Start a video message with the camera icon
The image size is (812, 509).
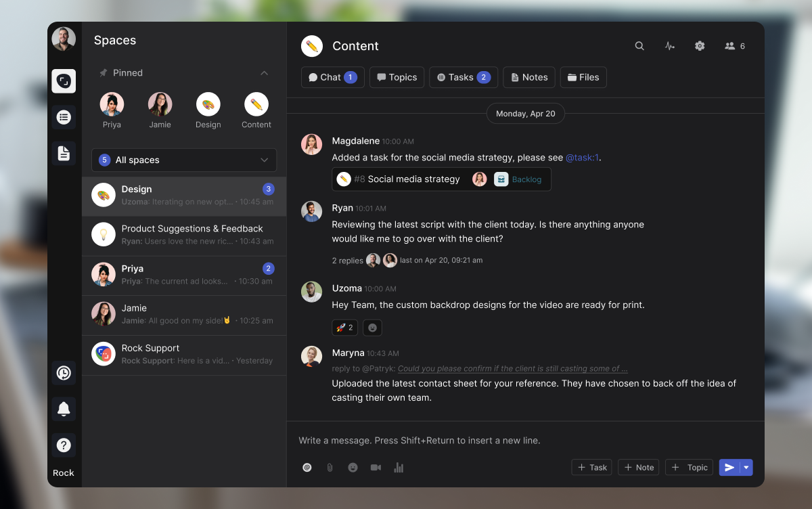pos(376,467)
